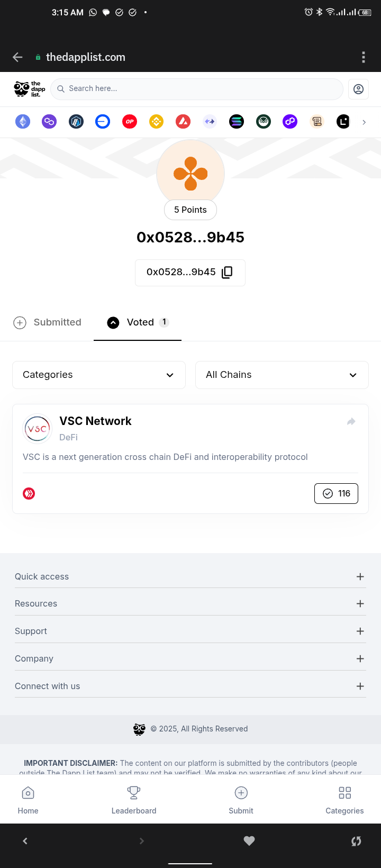Open the user profile icon
381x868 pixels.
[358, 89]
